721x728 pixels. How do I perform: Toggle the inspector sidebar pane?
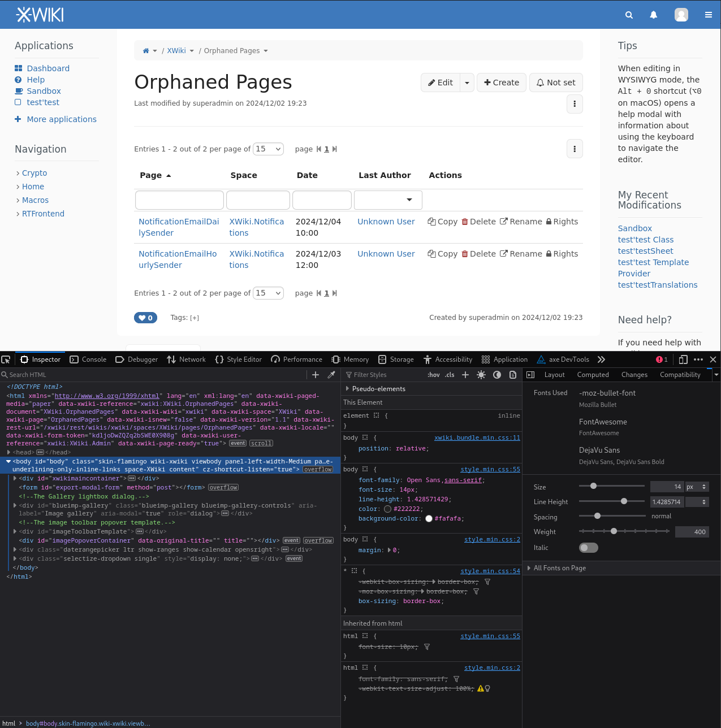(x=530, y=375)
